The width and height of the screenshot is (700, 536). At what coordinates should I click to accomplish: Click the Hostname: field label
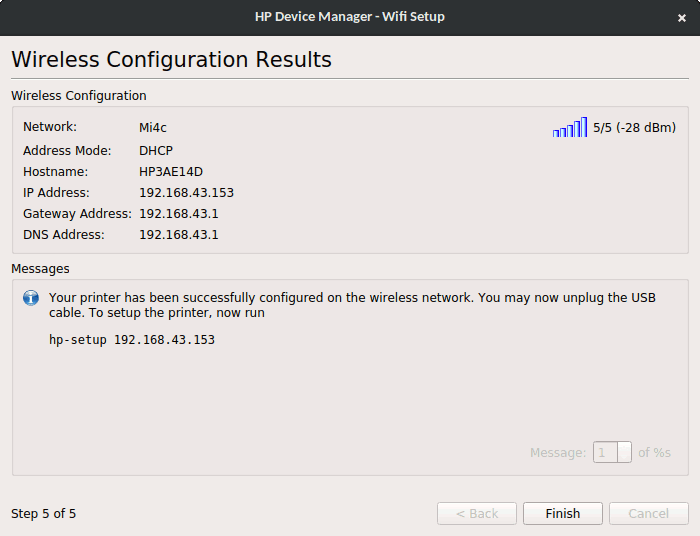pos(55,172)
